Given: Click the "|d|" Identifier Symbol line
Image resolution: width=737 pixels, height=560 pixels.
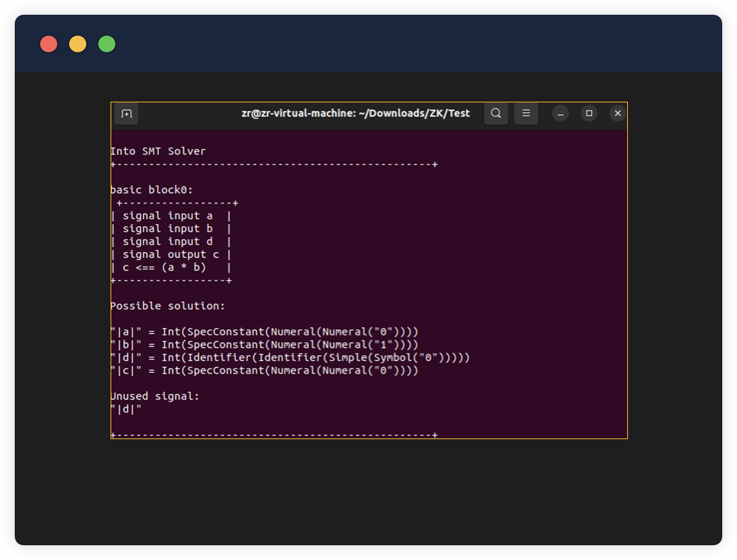Looking at the screenshot, I should click(290, 357).
